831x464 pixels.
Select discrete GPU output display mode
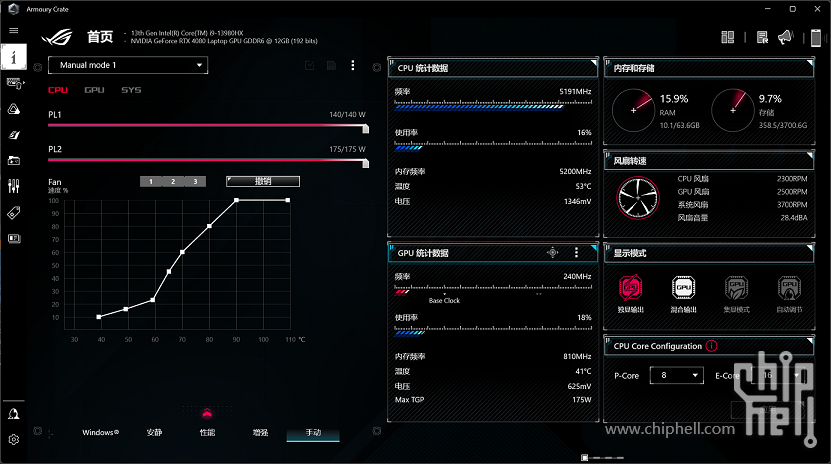point(631,294)
